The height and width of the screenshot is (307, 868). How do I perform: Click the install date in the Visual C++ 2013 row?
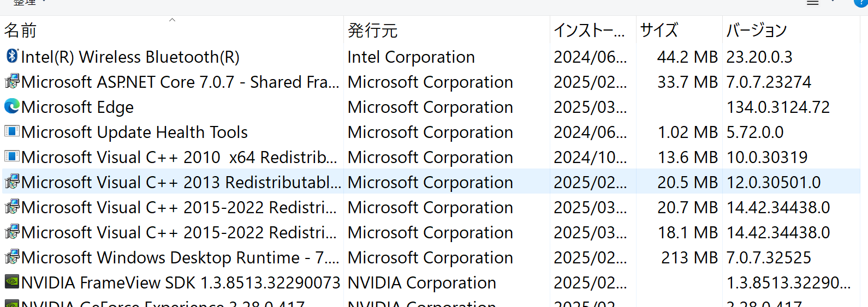pos(590,182)
